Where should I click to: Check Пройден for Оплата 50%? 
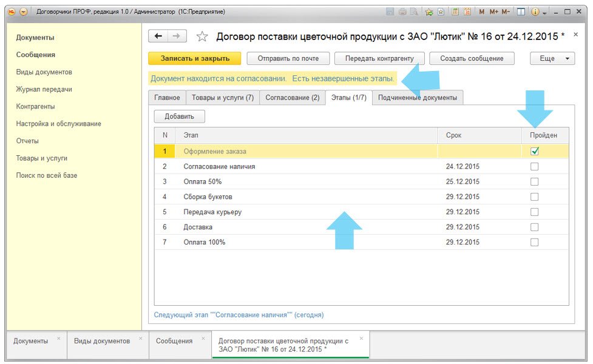[x=534, y=181]
